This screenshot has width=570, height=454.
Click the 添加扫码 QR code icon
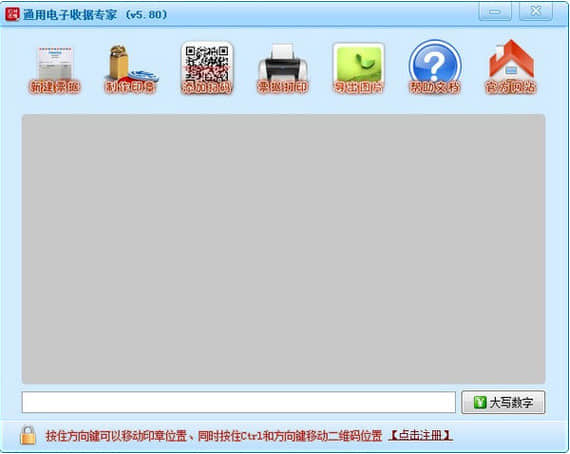(x=207, y=68)
